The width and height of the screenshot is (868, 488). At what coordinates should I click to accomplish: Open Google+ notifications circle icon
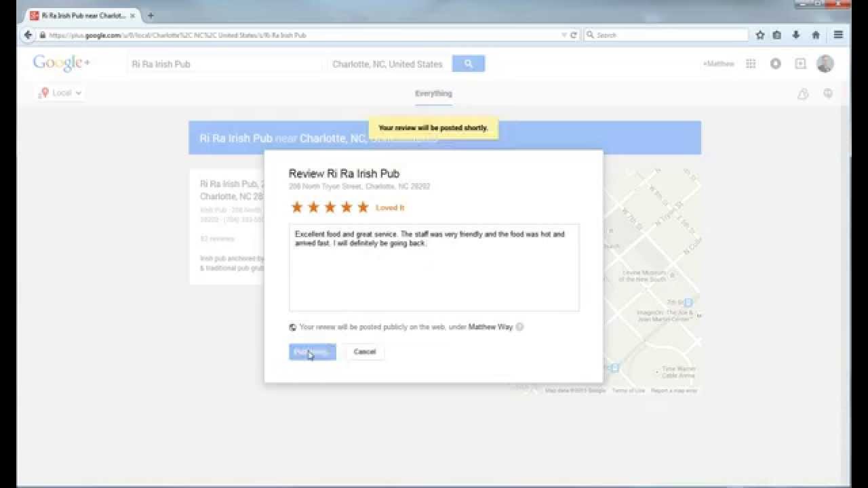[776, 64]
